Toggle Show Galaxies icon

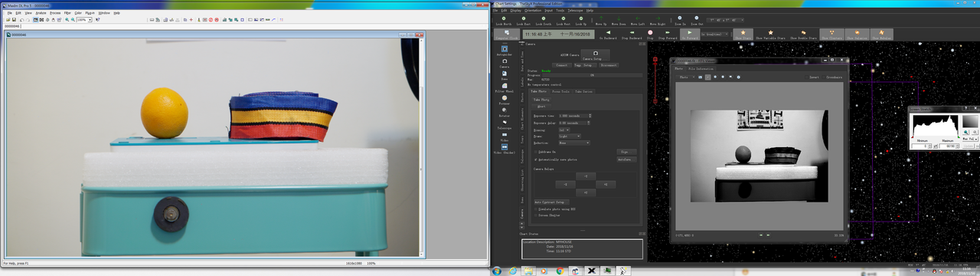[x=856, y=34]
